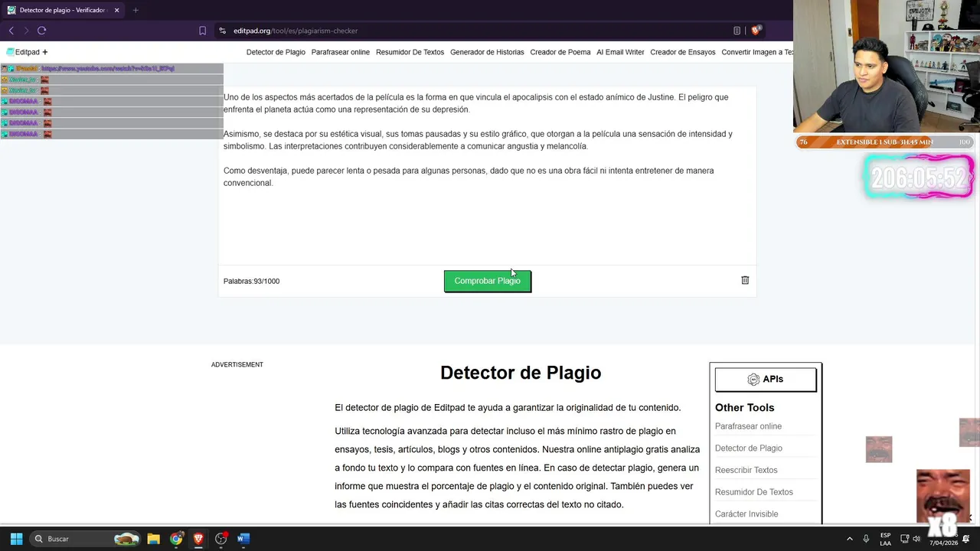980x551 pixels.
Task: Click the ESP LAA language indicator
Action: coord(885,539)
